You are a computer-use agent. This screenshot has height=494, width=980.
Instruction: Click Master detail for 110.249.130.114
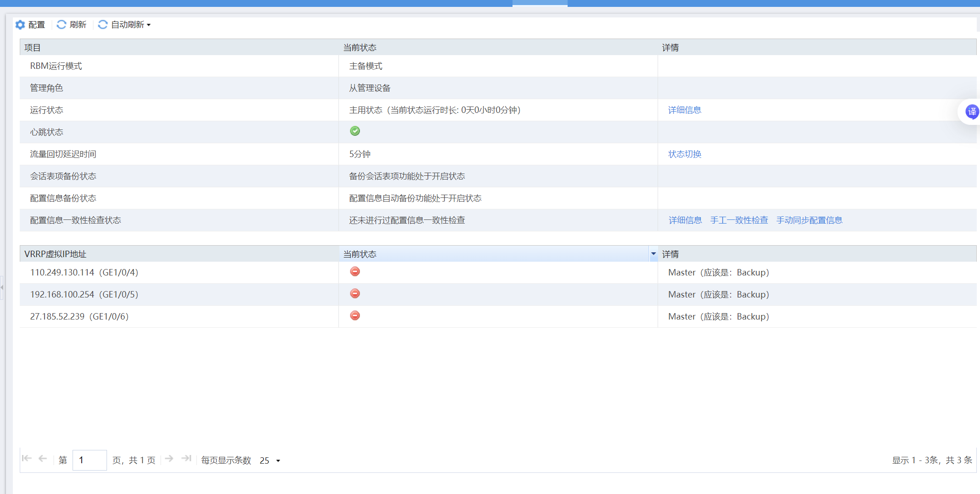pyautogui.click(x=719, y=273)
